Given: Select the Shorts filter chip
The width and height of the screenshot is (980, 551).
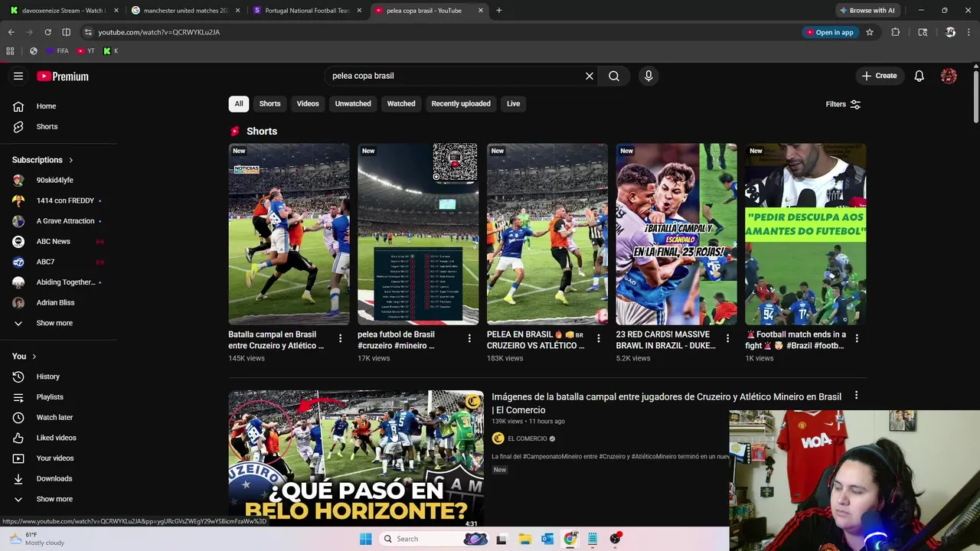Looking at the screenshot, I should click(x=269, y=104).
